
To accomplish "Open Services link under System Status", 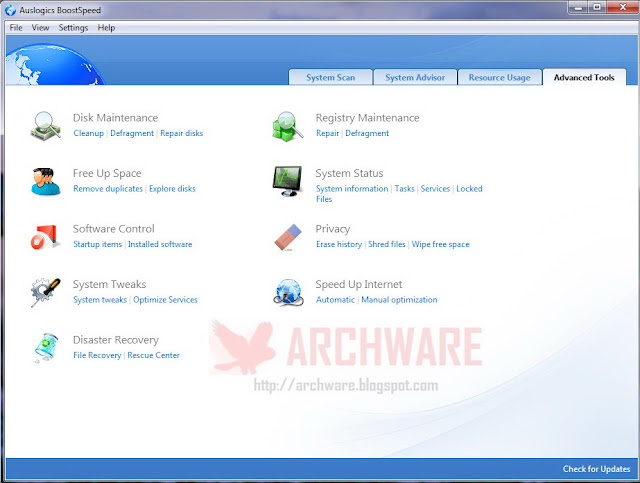I will click(435, 189).
